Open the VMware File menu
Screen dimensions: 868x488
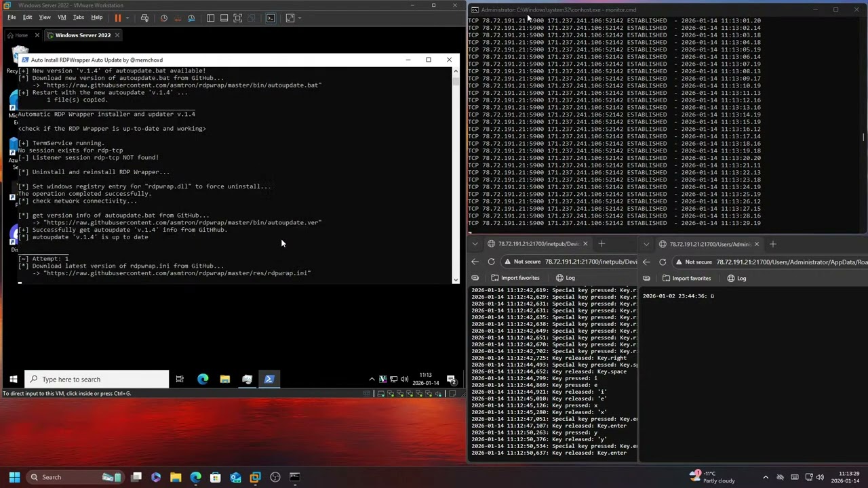12,17
